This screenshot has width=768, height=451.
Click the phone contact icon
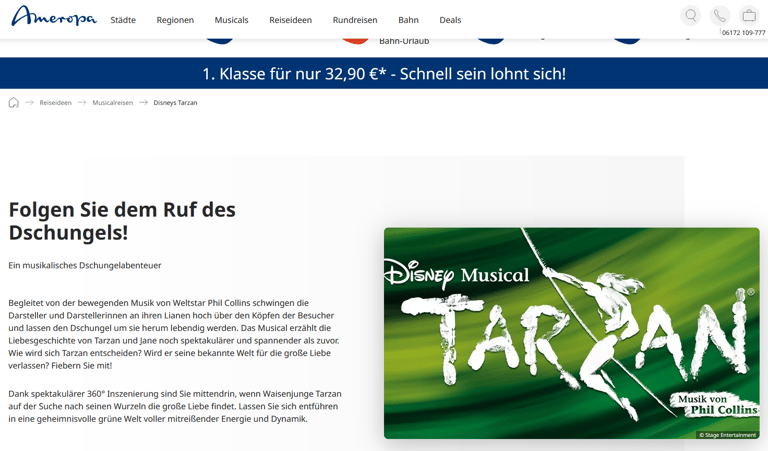click(720, 16)
